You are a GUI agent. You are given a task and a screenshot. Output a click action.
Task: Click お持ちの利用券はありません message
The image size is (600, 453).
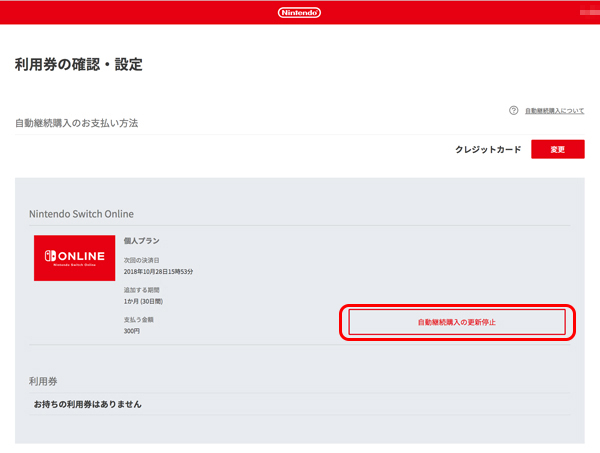88,404
